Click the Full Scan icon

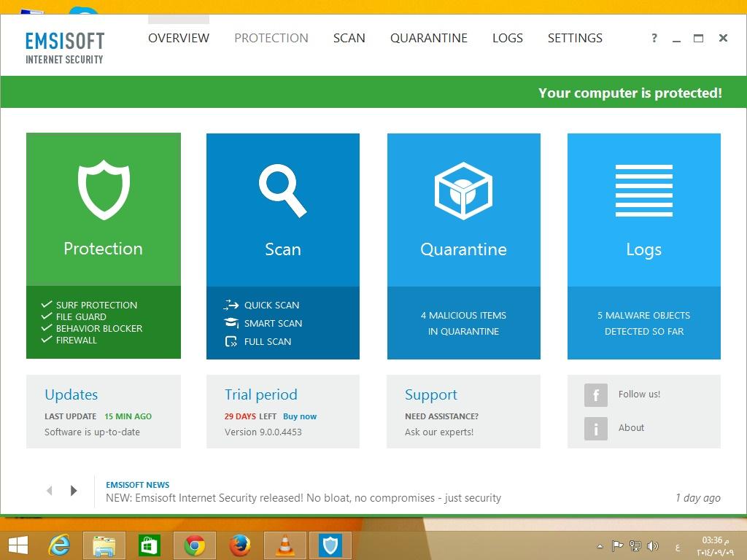(231, 341)
